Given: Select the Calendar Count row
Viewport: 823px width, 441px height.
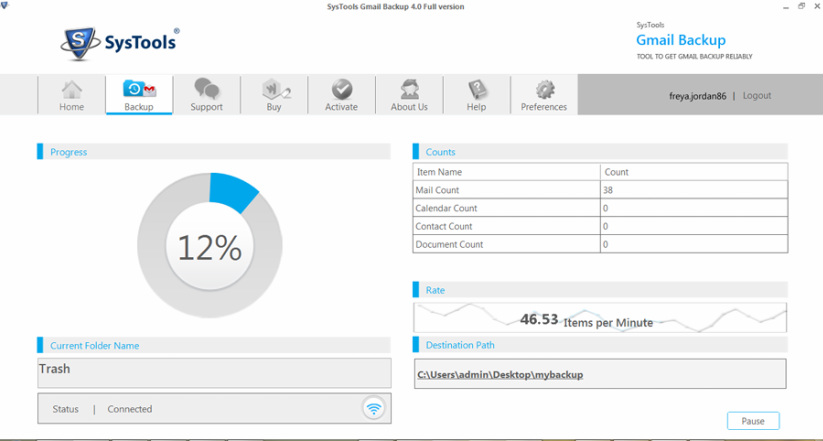Looking at the screenshot, I should pyautogui.click(x=600, y=208).
